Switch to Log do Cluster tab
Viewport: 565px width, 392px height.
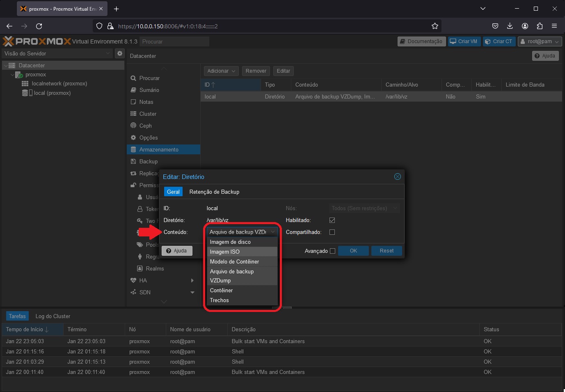53,316
